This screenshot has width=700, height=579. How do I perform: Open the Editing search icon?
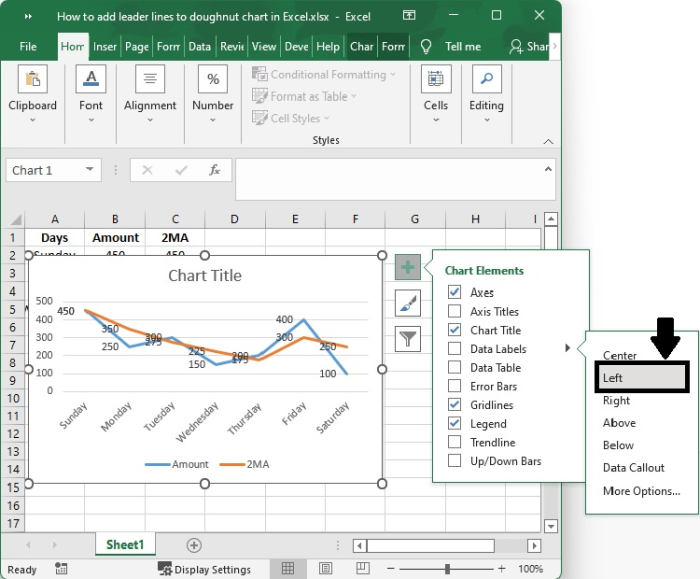click(x=487, y=79)
